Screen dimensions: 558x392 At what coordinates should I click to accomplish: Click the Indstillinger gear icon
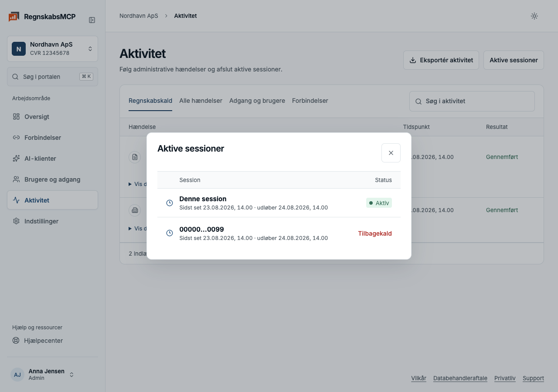[x=16, y=221]
